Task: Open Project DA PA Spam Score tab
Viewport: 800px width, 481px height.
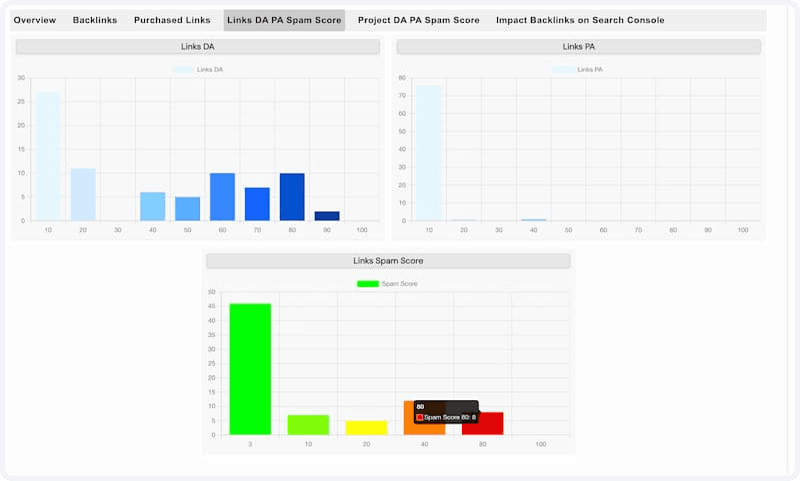Action: [x=418, y=20]
